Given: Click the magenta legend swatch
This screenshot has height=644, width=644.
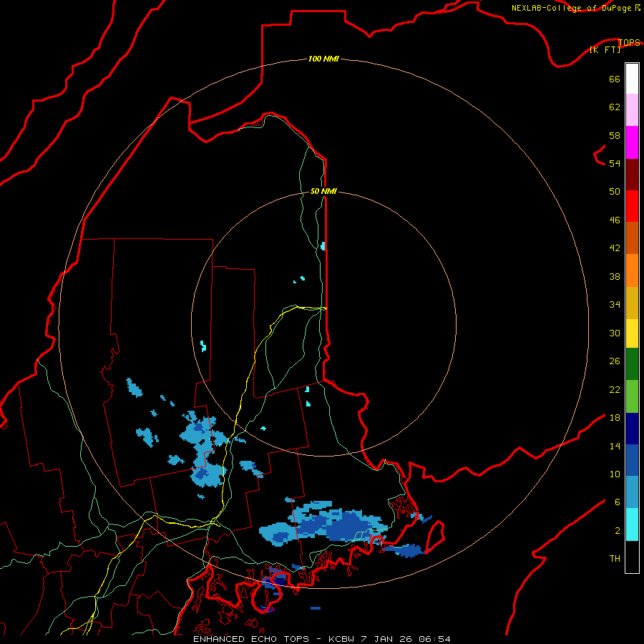Looking at the screenshot, I should [x=632, y=142].
